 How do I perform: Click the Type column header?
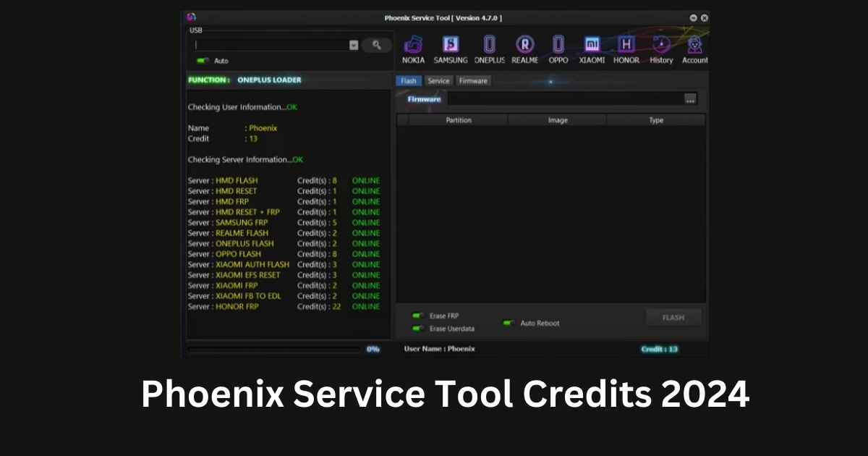pyautogui.click(x=656, y=120)
